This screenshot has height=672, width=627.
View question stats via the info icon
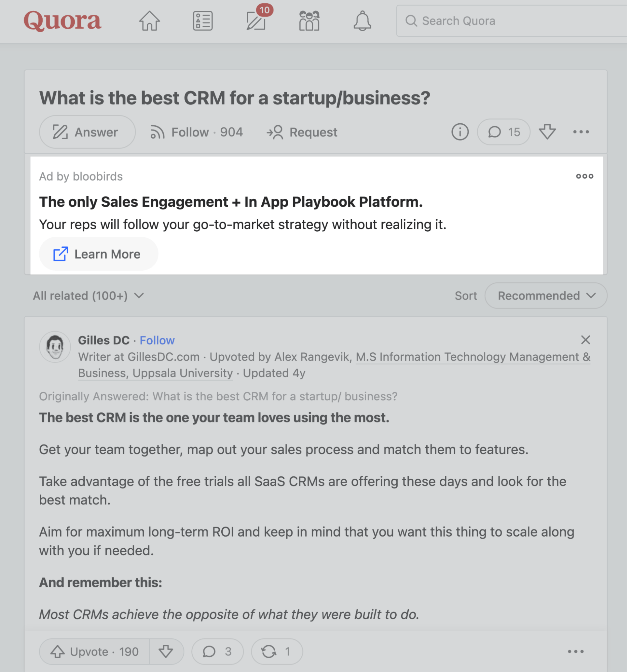pyautogui.click(x=459, y=132)
